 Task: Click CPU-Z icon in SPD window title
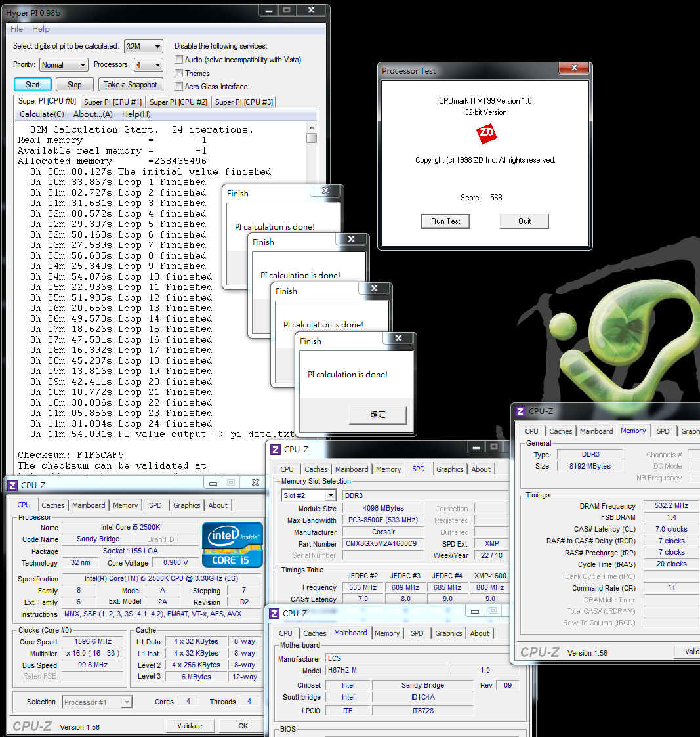click(x=276, y=450)
